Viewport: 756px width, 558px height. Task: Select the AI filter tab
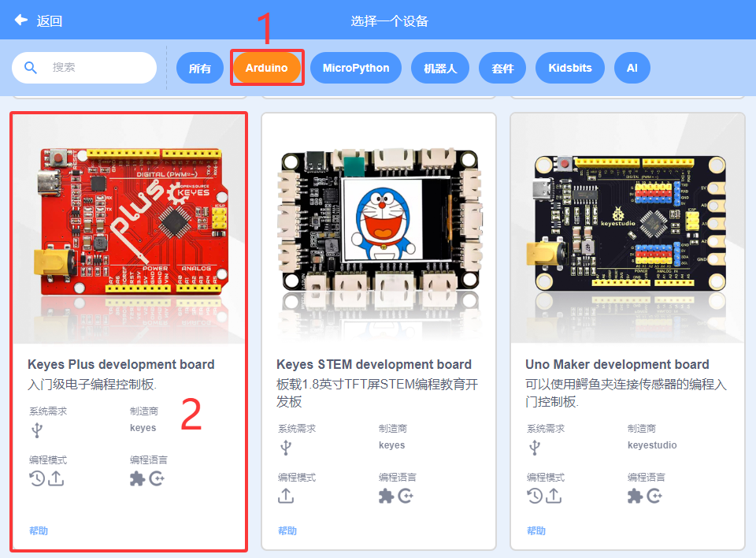[x=632, y=68]
